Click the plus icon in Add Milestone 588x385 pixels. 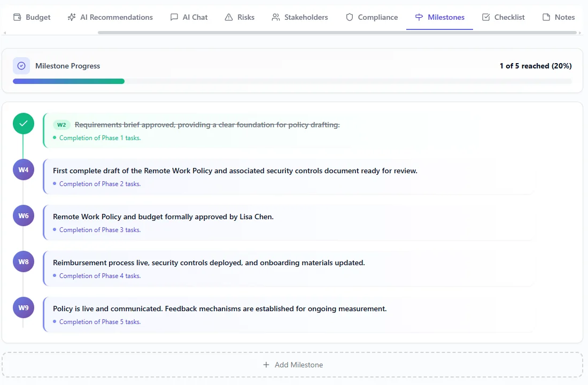(x=266, y=365)
